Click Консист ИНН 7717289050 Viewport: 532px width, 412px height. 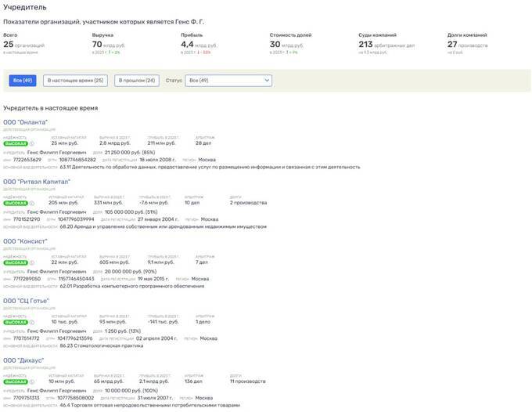click(x=27, y=279)
